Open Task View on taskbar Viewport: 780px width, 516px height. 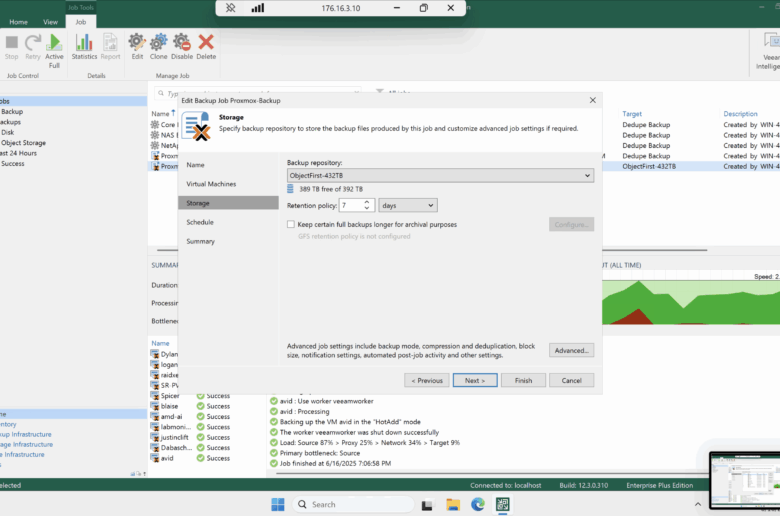pyautogui.click(x=427, y=505)
